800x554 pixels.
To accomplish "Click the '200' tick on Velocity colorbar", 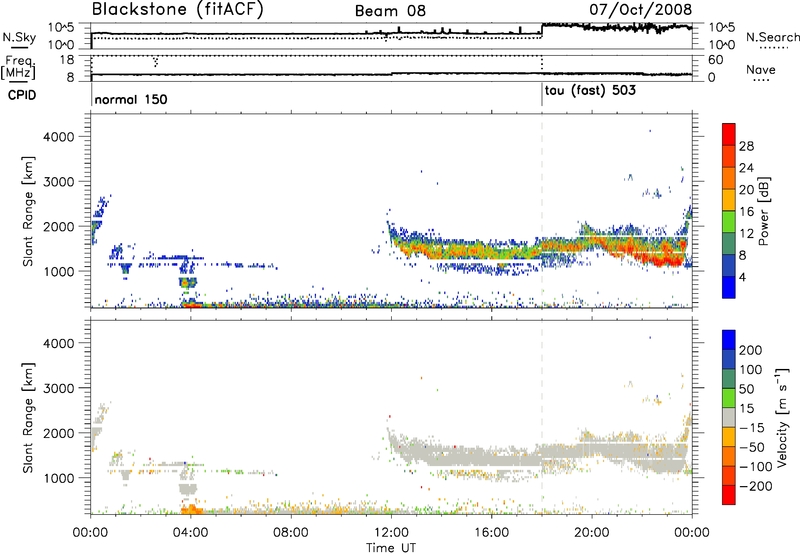I will pos(751,350).
